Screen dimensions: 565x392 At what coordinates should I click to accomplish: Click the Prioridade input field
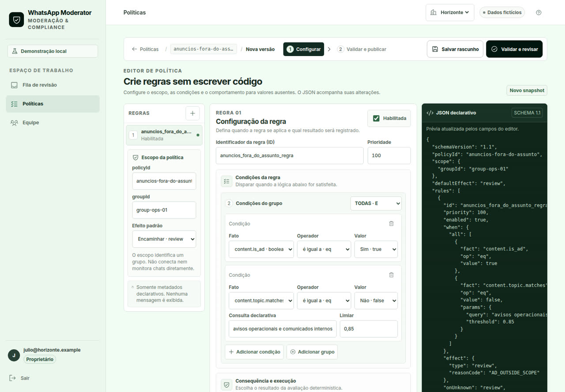(x=389, y=155)
